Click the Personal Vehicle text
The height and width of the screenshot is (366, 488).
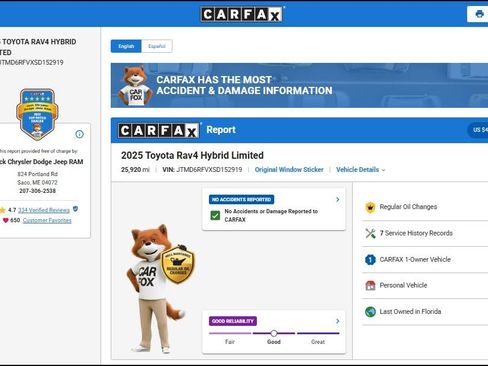(403, 285)
